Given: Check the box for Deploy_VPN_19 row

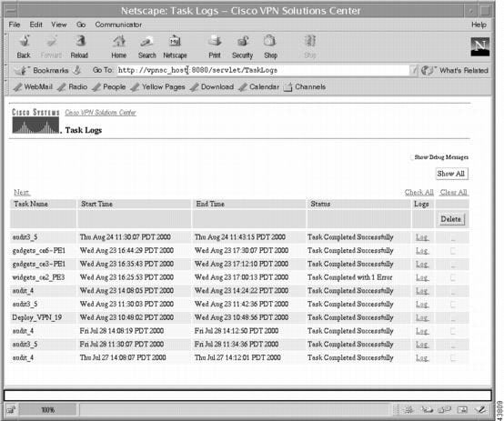Looking at the screenshot, I should point(453,317).
